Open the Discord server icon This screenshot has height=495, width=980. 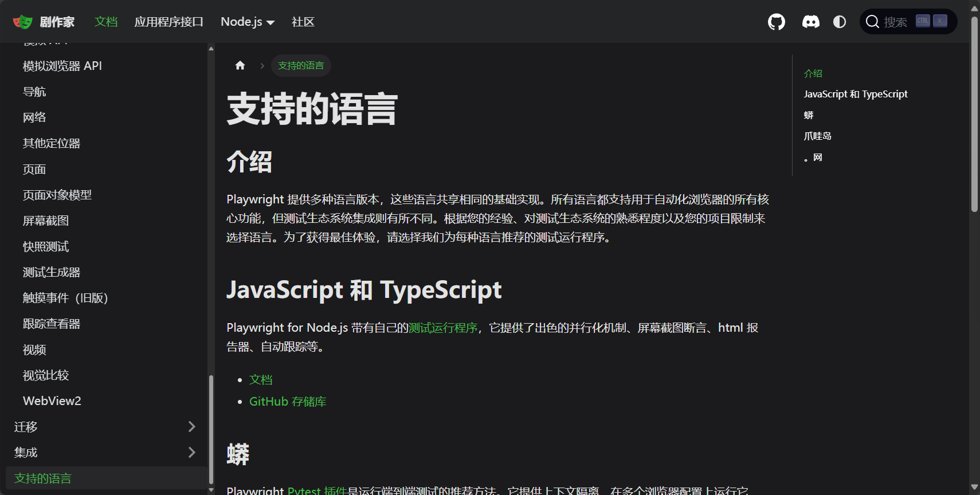pyautogui.click(x=810, y=22)
